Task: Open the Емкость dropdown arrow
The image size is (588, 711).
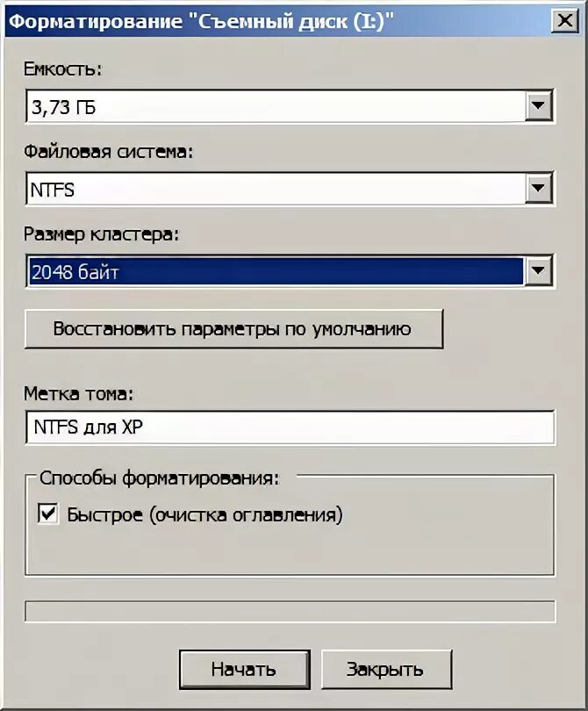Action: coord(537,107)
